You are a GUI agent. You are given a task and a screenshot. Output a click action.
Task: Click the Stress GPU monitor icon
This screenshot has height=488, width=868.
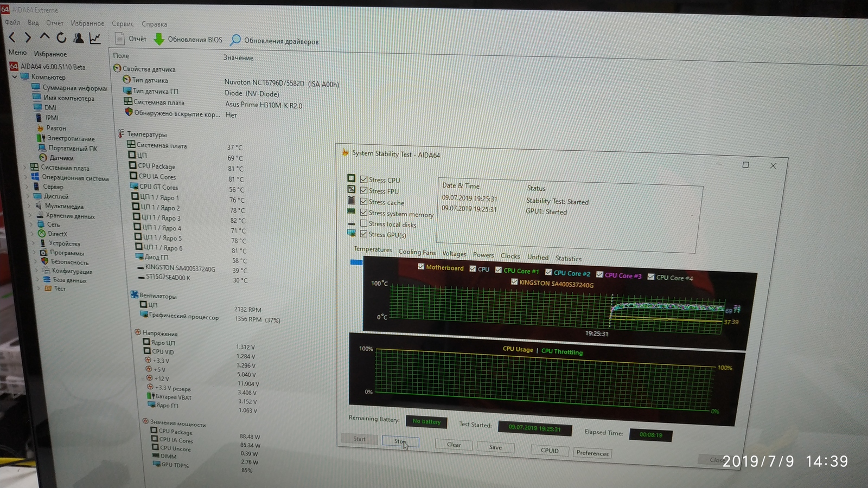click(x=352, y=233)
